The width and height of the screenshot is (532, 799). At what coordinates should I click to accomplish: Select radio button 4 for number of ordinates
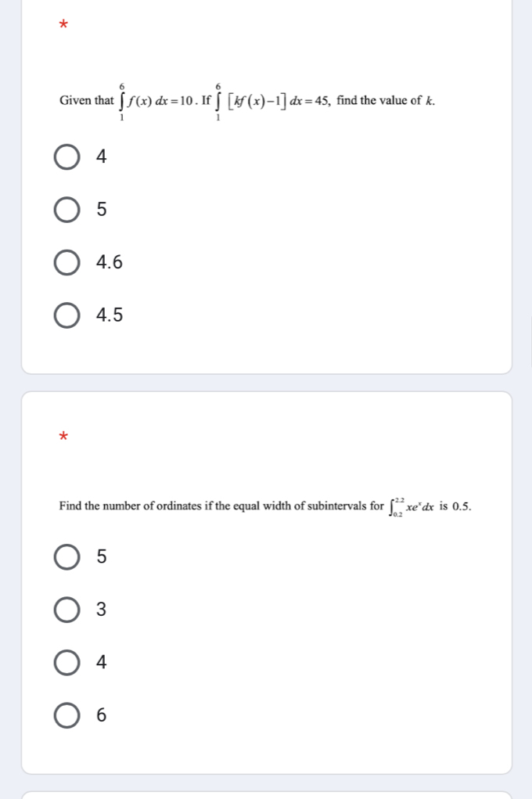click(x=67, y=663)
